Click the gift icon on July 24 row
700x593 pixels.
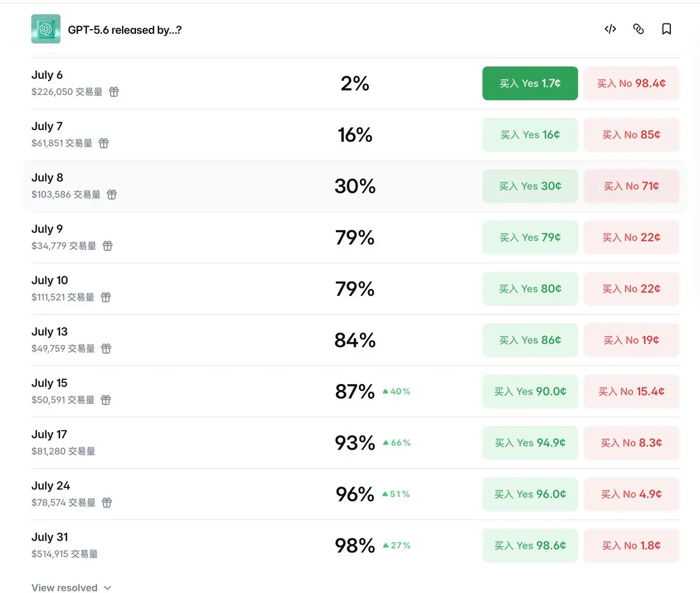[107, 503]
